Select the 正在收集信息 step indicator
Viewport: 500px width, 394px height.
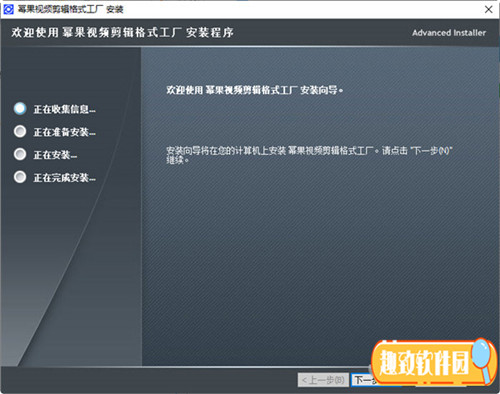click(x=20, y=109)
